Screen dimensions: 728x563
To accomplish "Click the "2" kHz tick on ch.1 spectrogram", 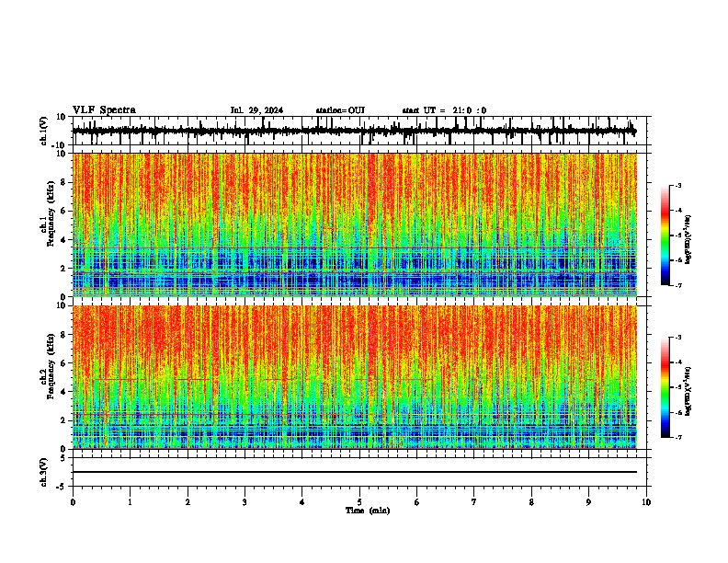I will 64,269.
